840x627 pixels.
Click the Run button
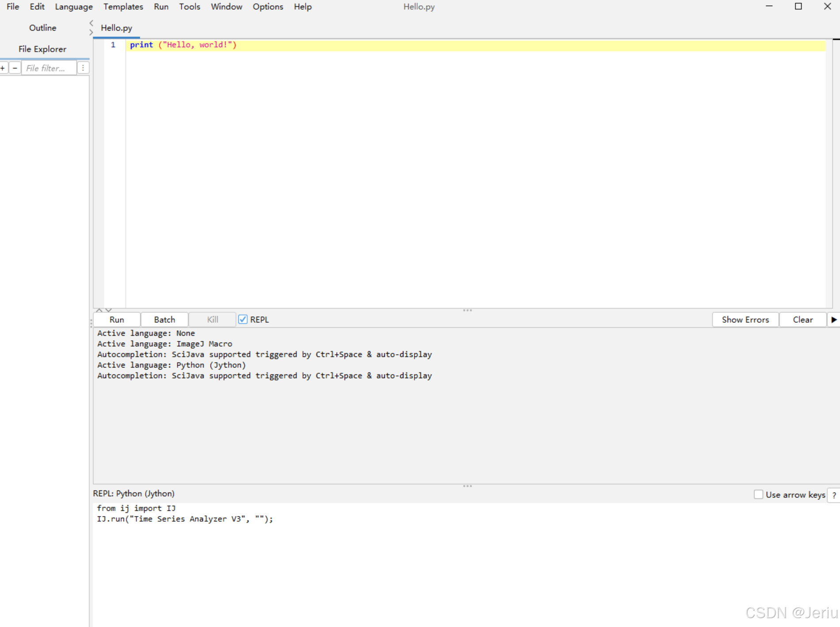[x=117, y=320]
